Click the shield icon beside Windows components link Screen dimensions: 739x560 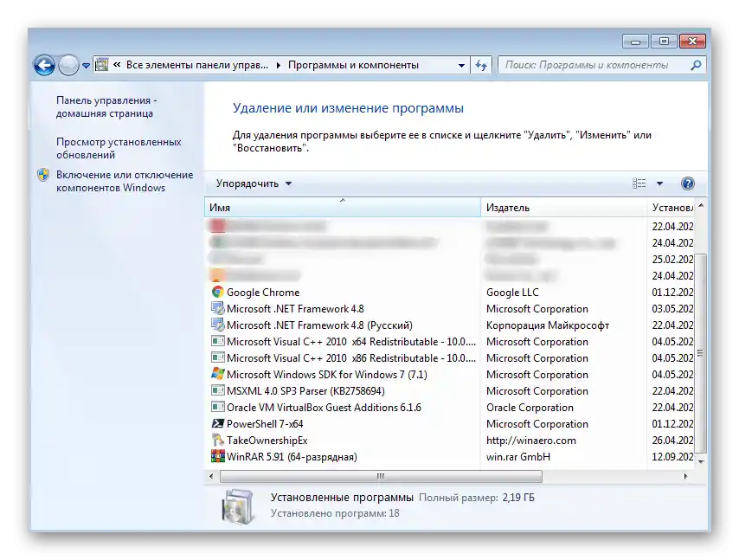pyautogui.click(x=43, y=175)
